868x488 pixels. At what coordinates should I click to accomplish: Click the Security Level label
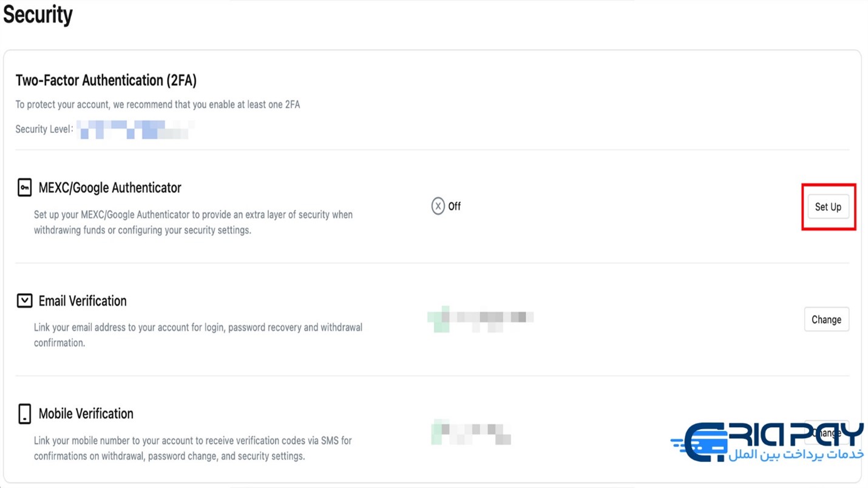(x=44, y=129)
